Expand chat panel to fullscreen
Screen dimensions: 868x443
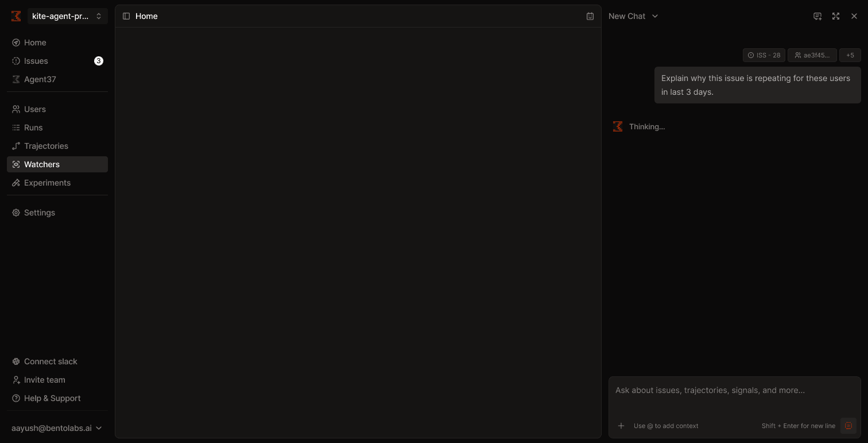(x=836, y=16)
